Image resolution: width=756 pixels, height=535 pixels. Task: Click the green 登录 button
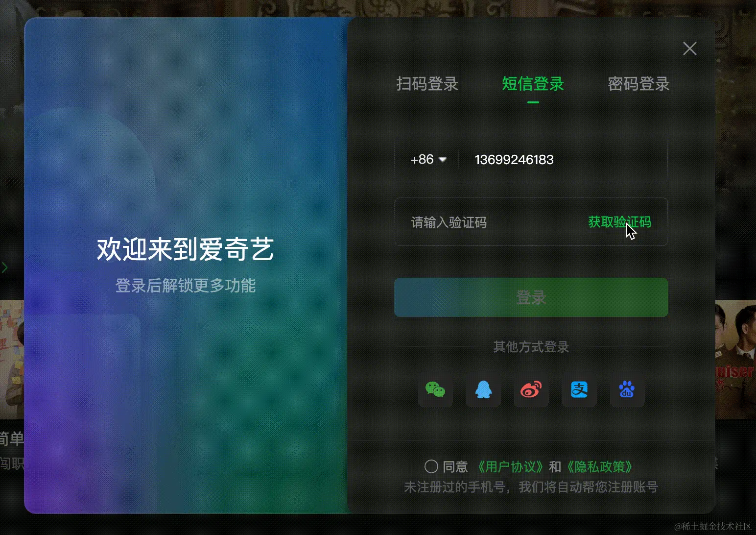(x=531, y=297)
